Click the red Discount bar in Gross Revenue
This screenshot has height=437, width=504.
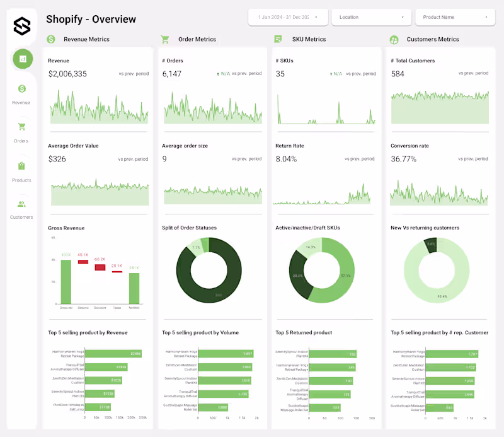[100, 267]
